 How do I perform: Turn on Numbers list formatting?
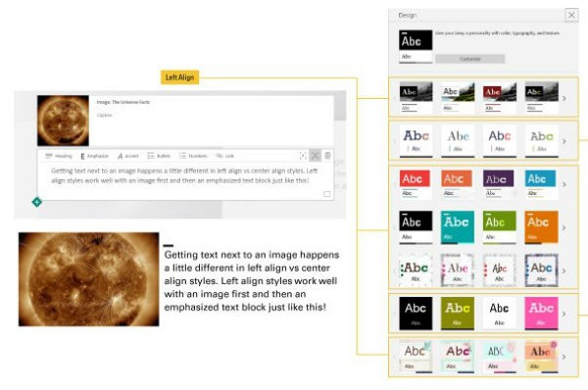point(193,156)
